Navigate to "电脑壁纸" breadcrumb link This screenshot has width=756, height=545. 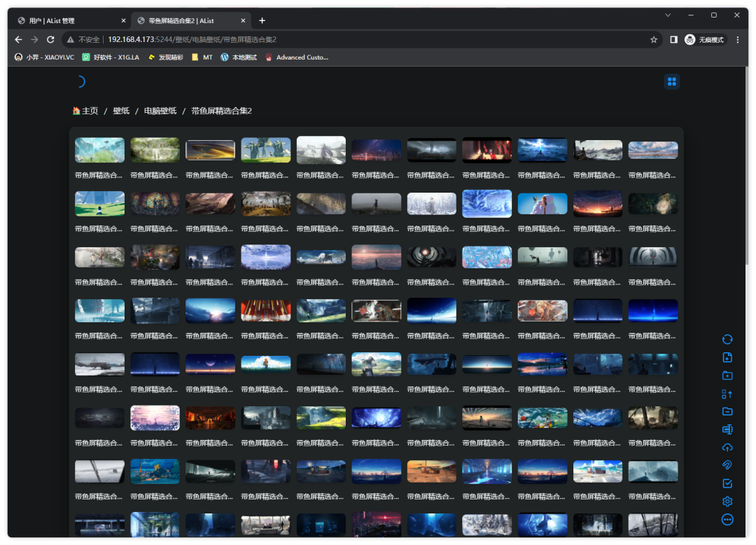point(160,111)
